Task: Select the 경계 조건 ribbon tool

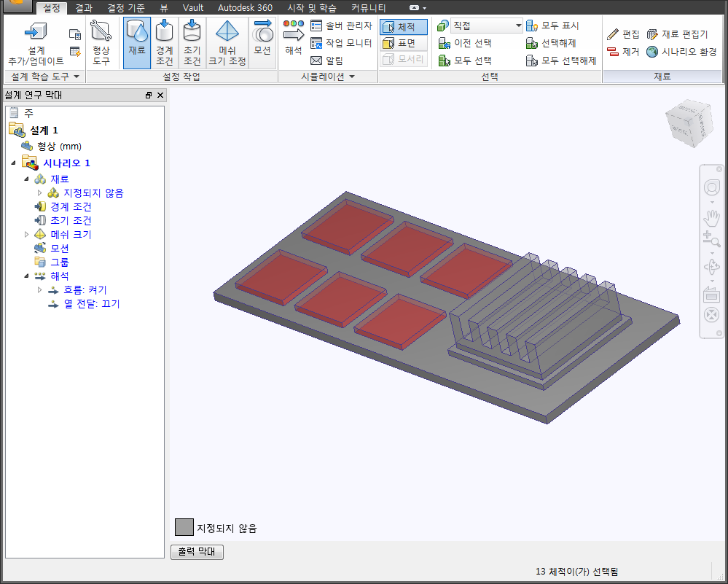Action: [165, 43]
